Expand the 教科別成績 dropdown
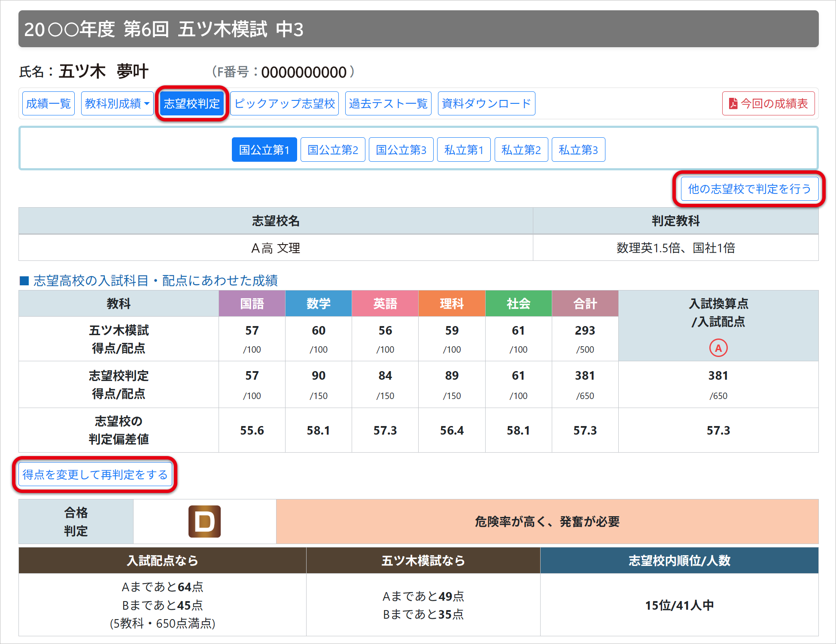This screenshot has height=644, width=836. (x=117, y=103)
